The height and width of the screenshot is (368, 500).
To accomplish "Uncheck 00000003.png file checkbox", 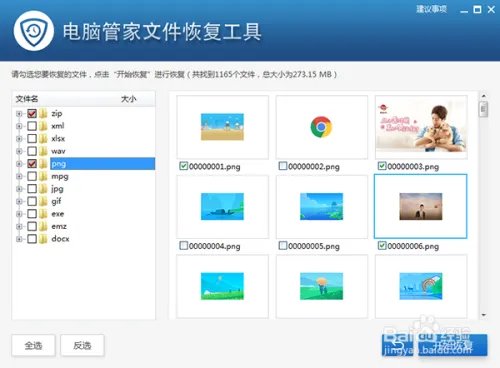I will coord(382,166).
